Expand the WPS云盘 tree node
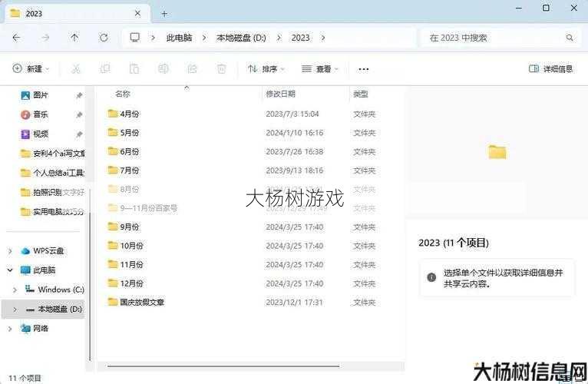Image resolution: width=588 pixels, height=384 pixels. coord(10,250)
